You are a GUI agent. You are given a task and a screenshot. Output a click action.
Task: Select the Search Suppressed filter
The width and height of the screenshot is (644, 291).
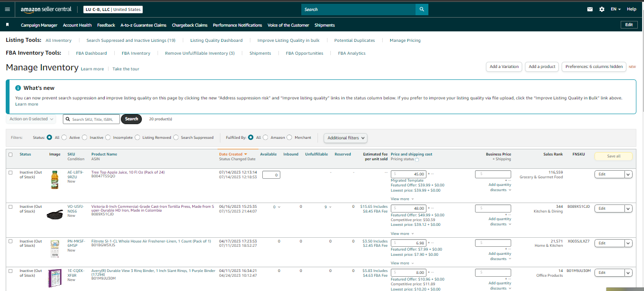tap(176, 137)
